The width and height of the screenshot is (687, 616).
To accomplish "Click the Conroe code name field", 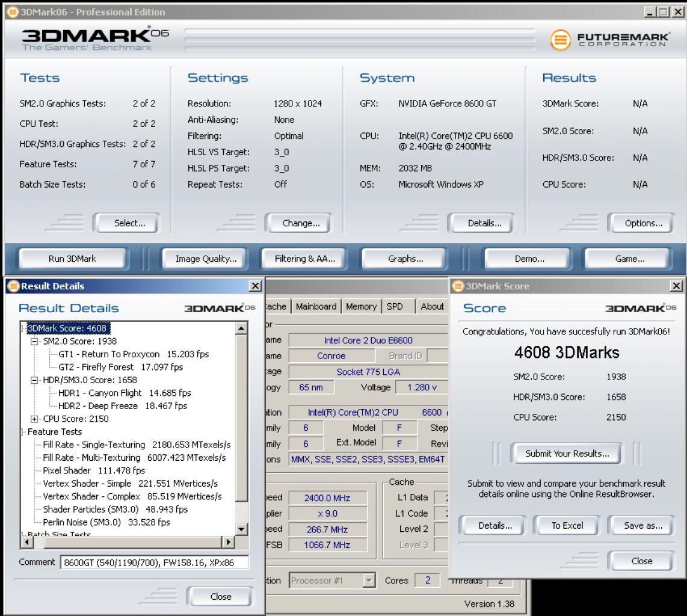I will pos(331,356).
